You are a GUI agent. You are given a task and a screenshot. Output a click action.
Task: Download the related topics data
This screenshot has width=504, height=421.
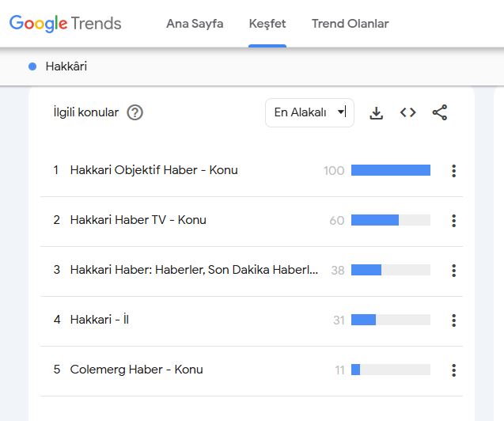click(x=377, y=113)
